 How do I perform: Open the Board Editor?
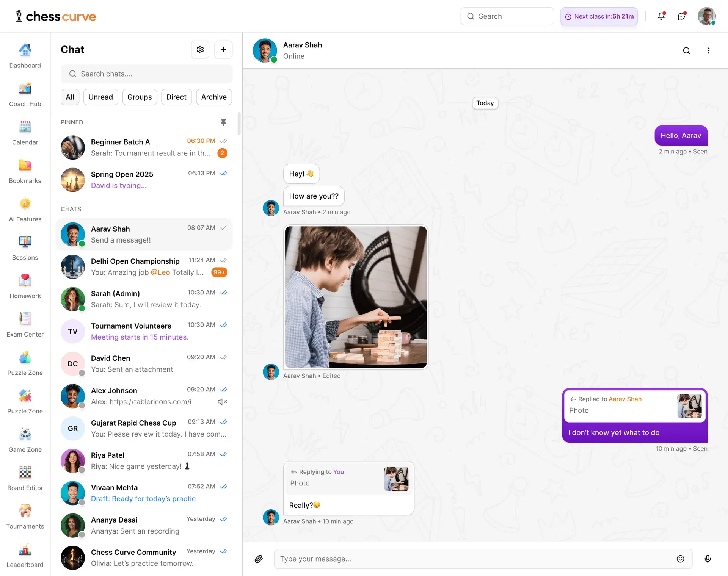coord(25,479)
